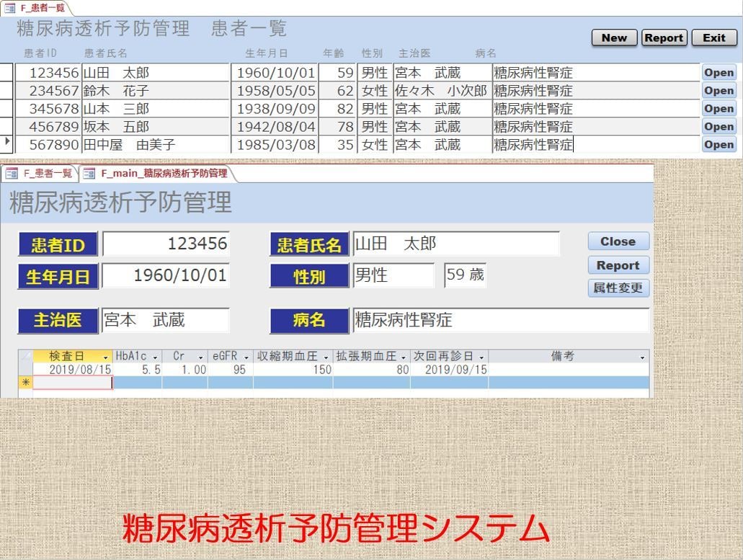Viewport: 743px width, 560px height.
Task: Click the Cr value 1.00
Action: pyautogui.click(x=184, y=370)
